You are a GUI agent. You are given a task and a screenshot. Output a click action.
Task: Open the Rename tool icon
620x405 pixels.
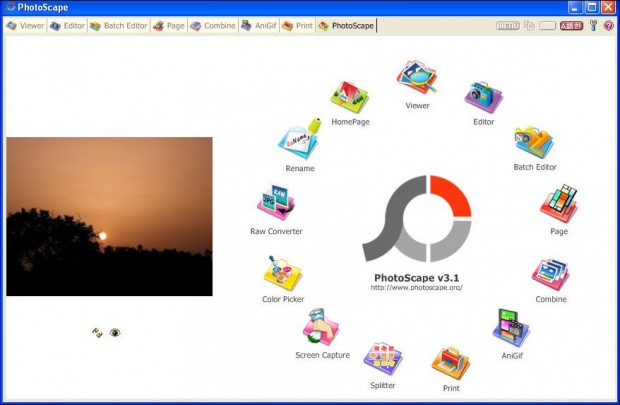300,139
